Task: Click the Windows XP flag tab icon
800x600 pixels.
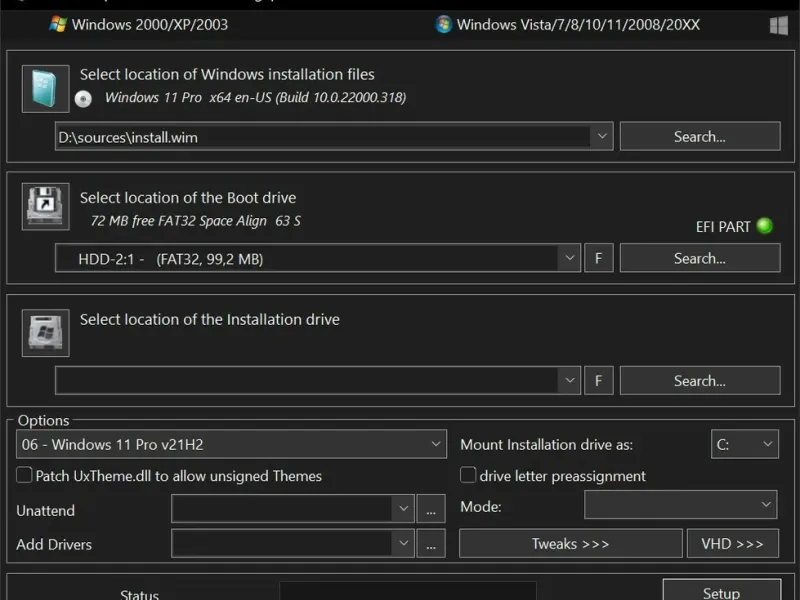Action: click(58, 24)
